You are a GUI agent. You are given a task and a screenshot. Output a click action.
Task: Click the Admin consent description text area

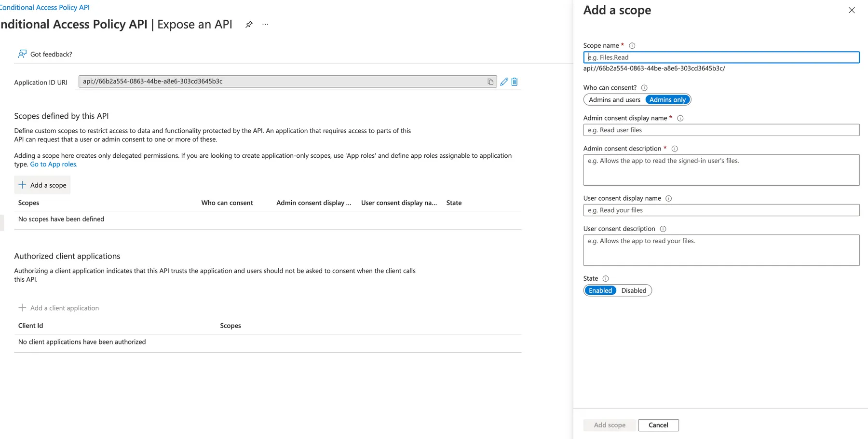pos(721,170)
